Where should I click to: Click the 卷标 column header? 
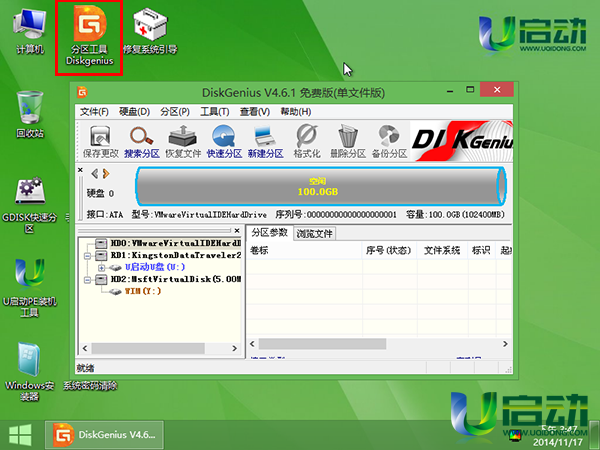pos(305,251)
